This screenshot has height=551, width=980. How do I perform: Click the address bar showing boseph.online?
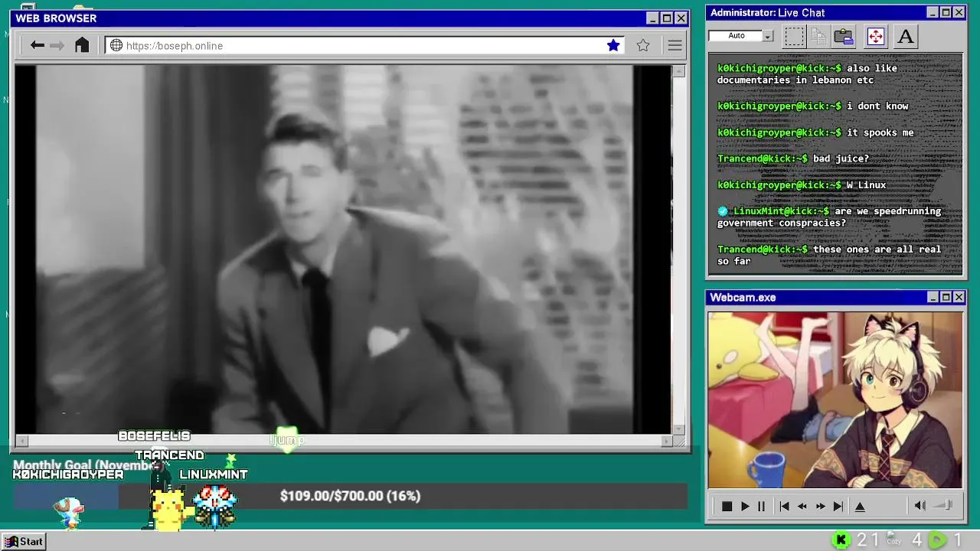tap(365, 45)
